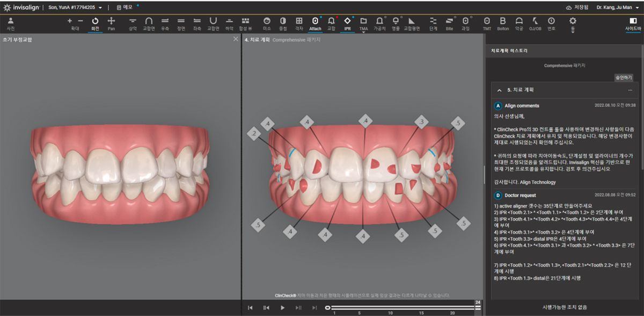This screenshot has width=644, height=316.
Task: Open the OJ/OB tool
Action: click(535, 23)
